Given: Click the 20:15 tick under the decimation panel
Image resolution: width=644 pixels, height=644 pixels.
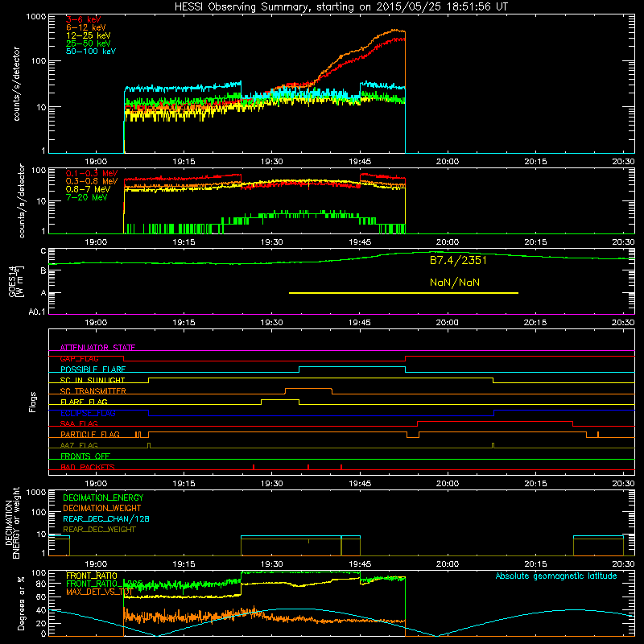Looking at the screenshot, I should tap(535, 564).
